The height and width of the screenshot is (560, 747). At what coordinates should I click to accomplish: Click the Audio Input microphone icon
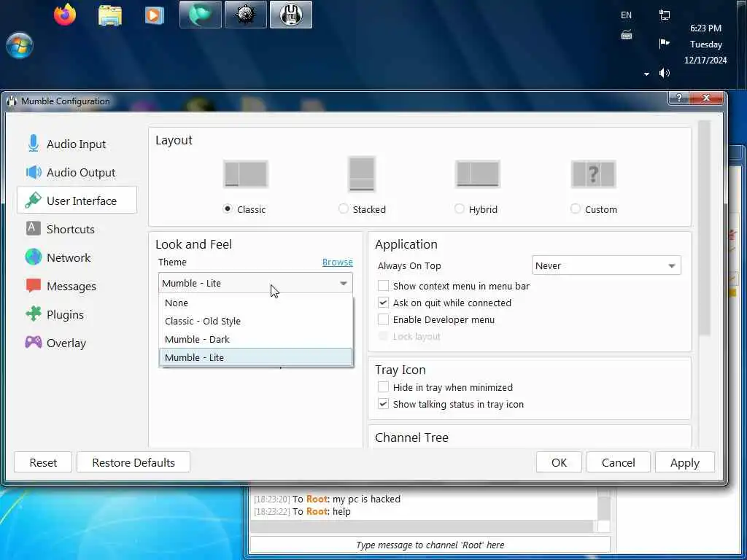(x=33, y=144)
